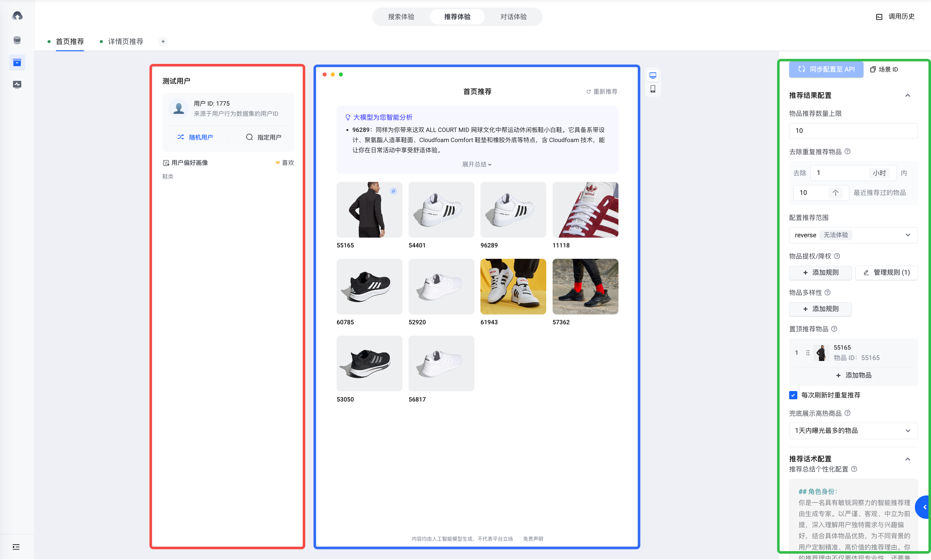Click the database icon in left sidebar

(x=17, y=40)
